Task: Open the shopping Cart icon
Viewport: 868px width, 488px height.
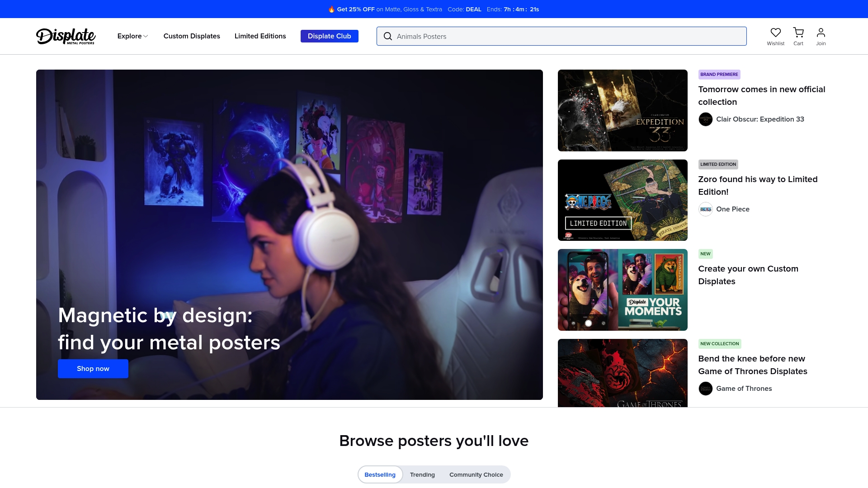Action: 798,33
